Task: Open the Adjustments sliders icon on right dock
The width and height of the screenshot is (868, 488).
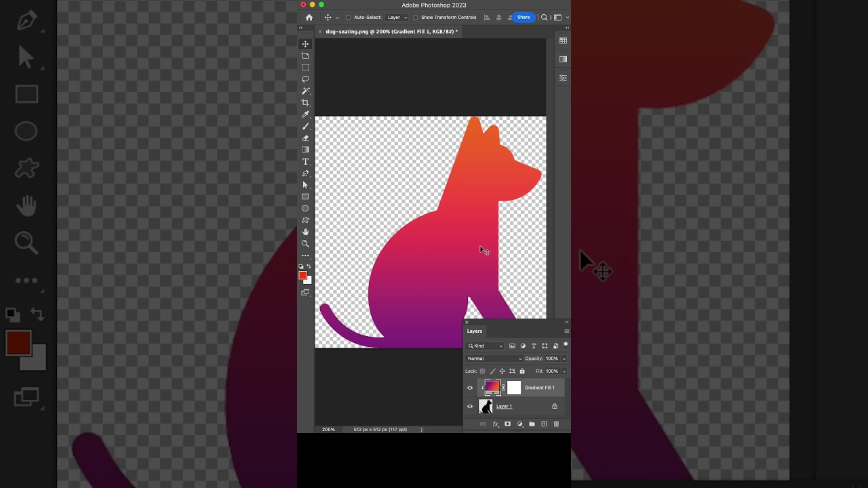Action: (563, 78)
